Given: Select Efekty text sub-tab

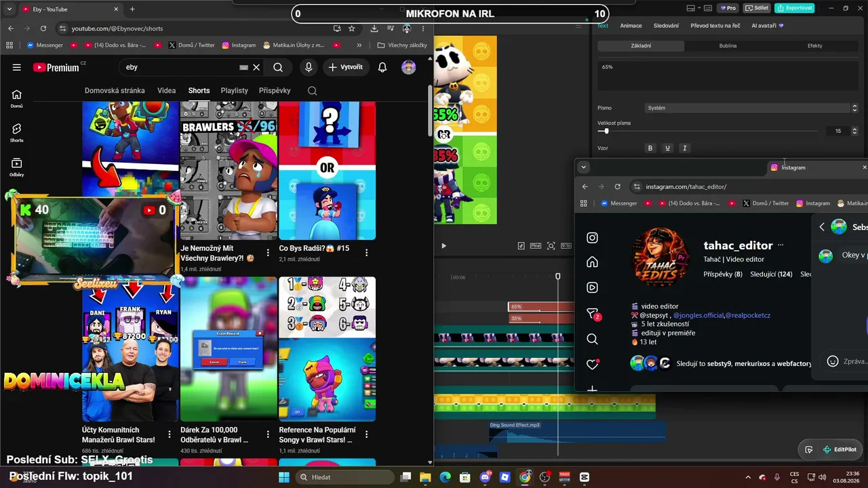Looking at the screenshot, I should coord(815,46).
